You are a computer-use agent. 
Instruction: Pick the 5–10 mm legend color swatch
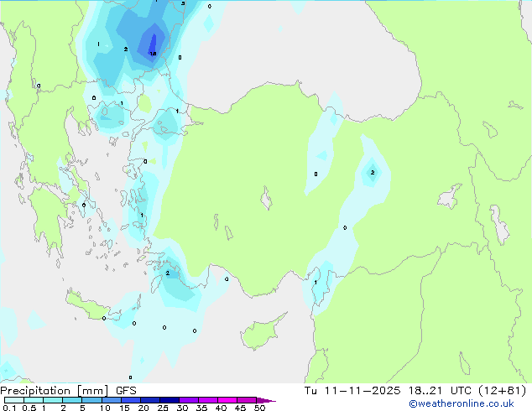(91, 400)
